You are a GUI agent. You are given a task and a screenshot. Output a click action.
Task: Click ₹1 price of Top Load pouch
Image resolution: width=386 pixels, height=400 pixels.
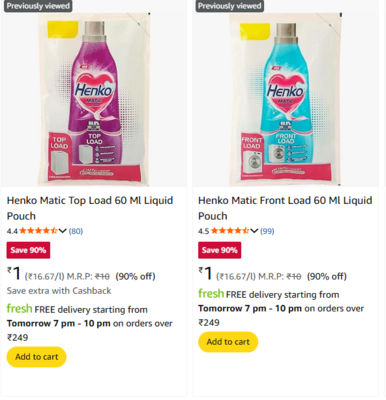tap(14, 273)
